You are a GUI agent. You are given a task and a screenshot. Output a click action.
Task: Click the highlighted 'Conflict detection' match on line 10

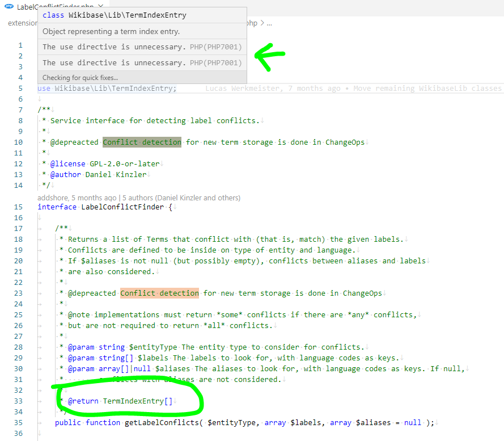[142, 142]
